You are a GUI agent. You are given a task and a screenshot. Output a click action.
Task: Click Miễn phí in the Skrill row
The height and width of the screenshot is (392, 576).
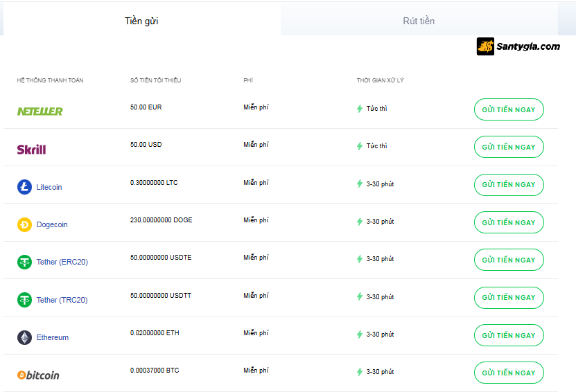pyautogui.click(x=256, y=145)
